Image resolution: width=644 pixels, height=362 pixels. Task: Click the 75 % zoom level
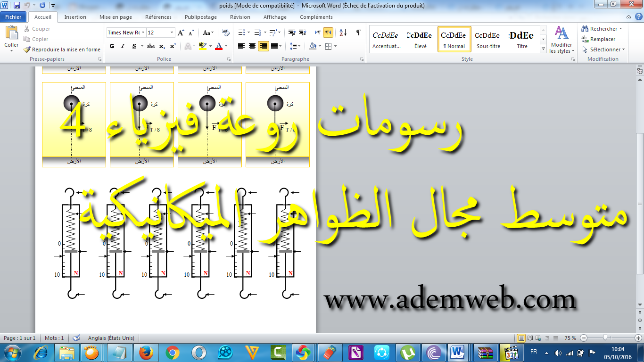(x=570, y=338)
